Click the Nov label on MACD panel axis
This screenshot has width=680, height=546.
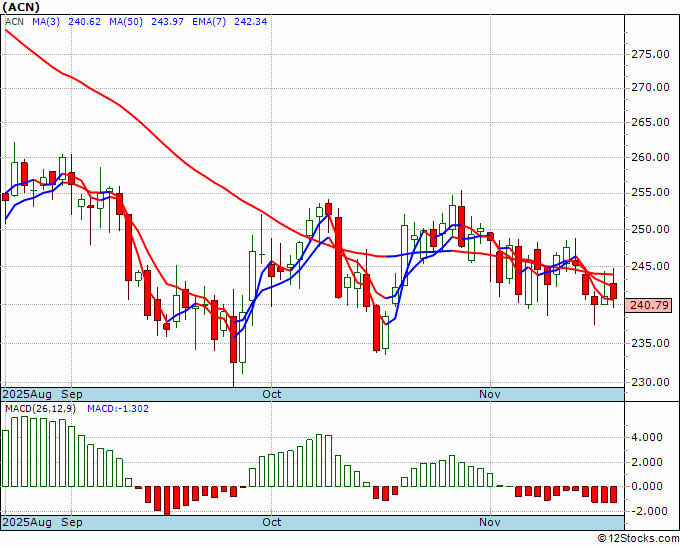[490, 522]
